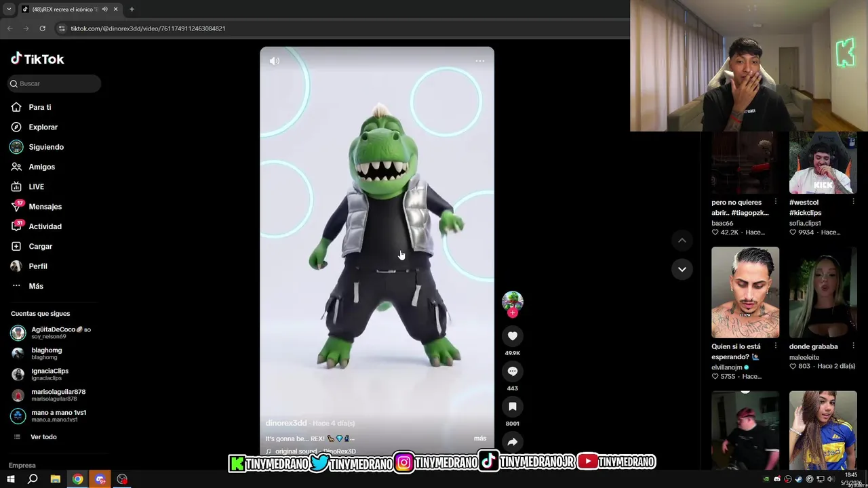This screenshot has width=868, height=488.
Task: Open mano a mano 1vs1 account
Action: click(x=49, y=415)
